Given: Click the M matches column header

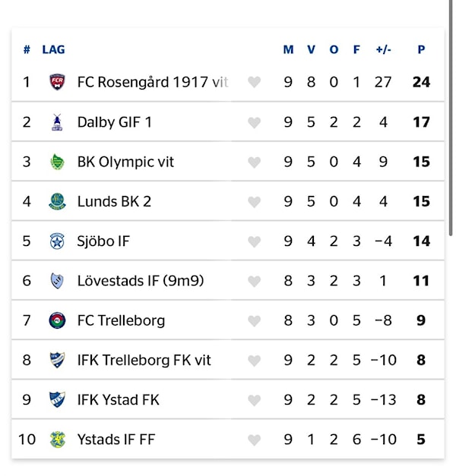Looking at the screenshot, I should [x=288, y=50].
